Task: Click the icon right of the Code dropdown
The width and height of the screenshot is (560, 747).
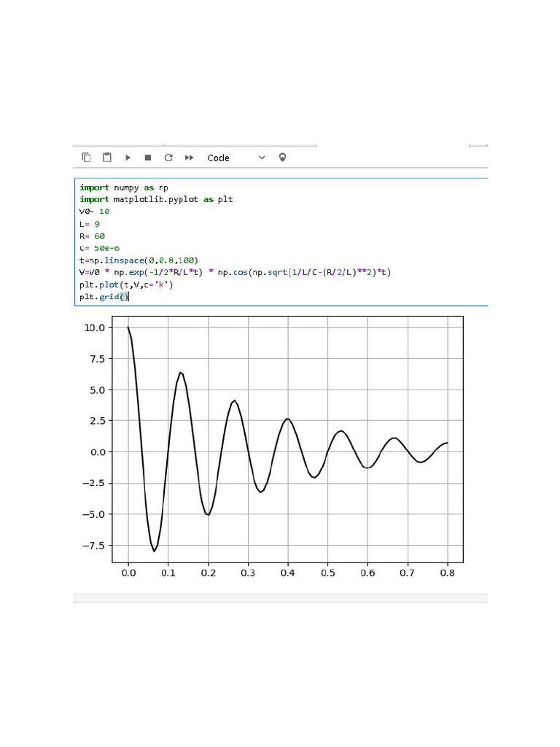Action: coord(282,158)
